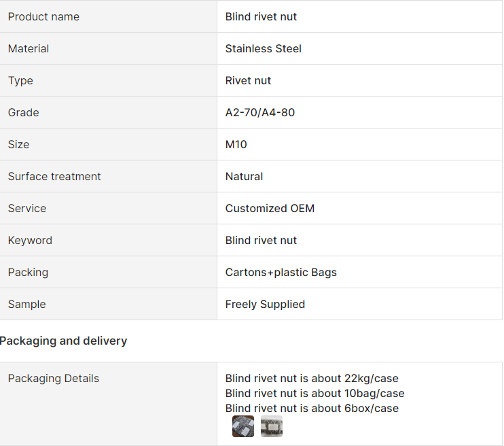Click the '6box/case' packaging line
Viewport: 504px width, 446px height.
click(x=312, y=408)
